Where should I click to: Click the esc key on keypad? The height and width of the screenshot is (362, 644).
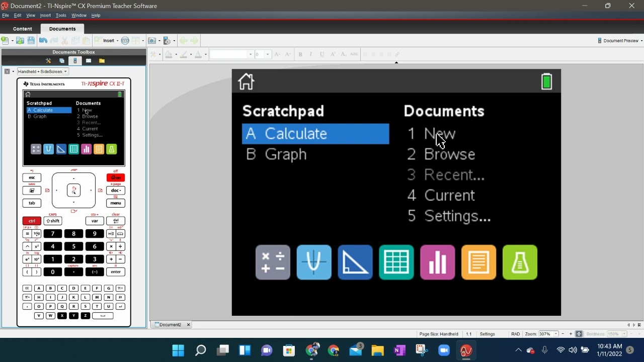[32, 177]
